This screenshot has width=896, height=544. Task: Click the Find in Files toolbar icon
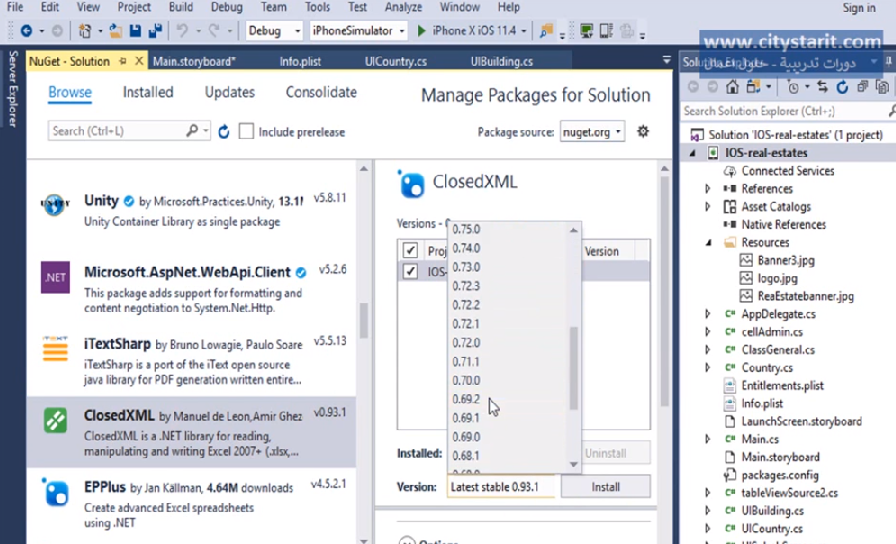[x=546, y=31]
